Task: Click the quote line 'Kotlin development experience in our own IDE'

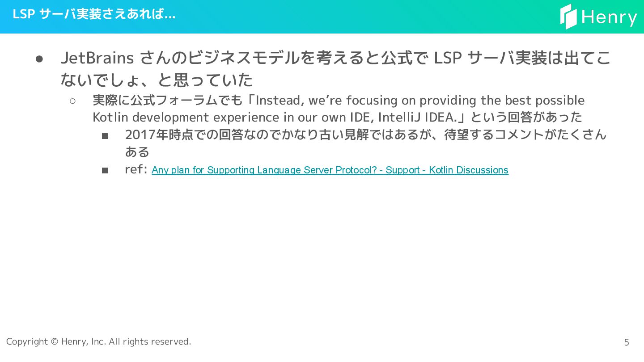Action: (338, 118)
